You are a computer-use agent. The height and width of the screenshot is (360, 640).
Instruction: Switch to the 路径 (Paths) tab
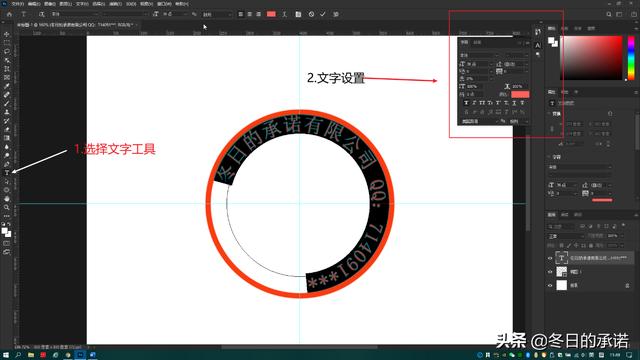578,214
